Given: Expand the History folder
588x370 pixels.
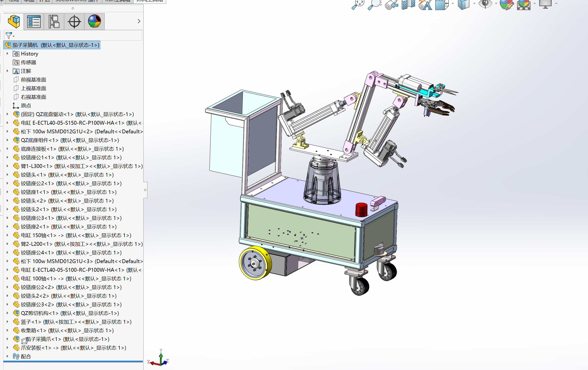Looking at the screenshot, I should 7,53.
